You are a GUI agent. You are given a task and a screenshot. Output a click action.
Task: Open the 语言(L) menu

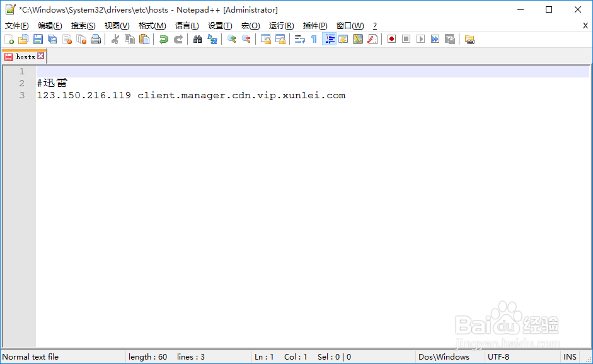point(187,26)
